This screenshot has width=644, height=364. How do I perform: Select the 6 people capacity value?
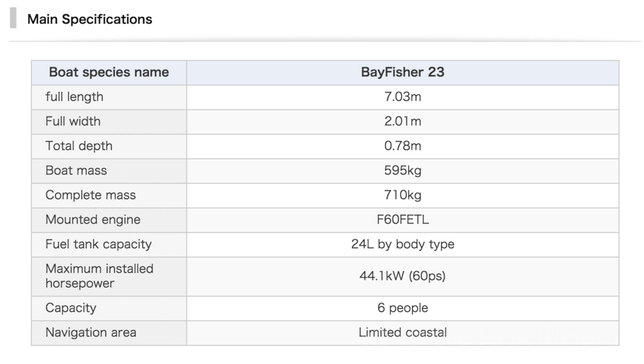click(402, 308)
